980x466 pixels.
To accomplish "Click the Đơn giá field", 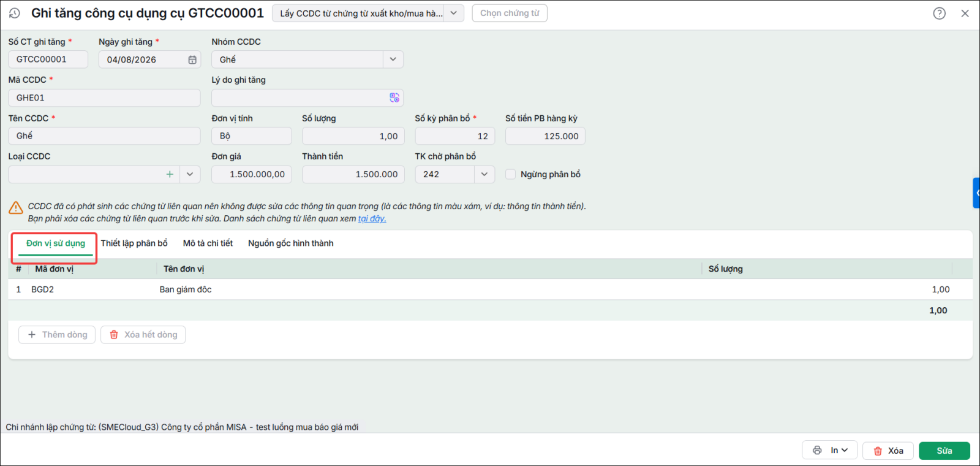I will pos(252,174).
